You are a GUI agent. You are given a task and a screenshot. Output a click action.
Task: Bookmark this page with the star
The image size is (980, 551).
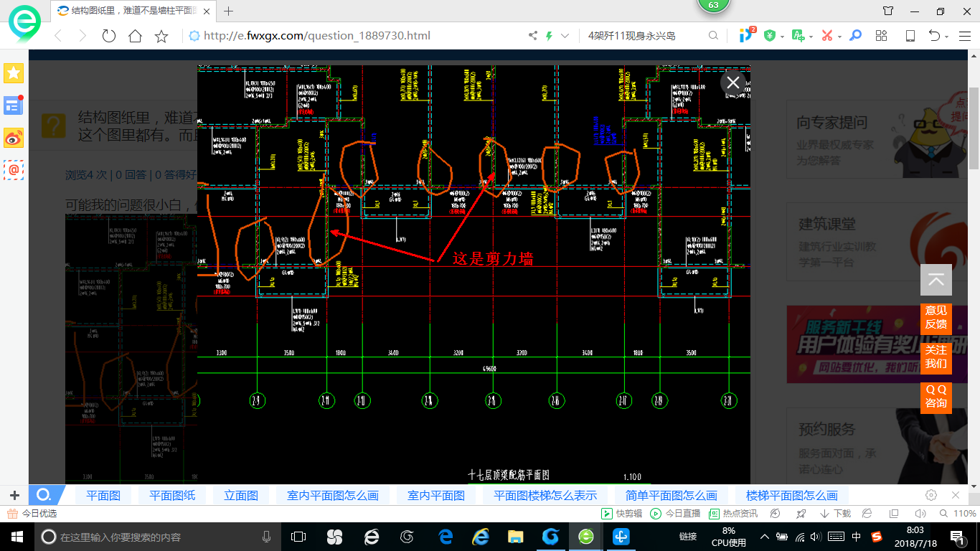tap(161, 36)
